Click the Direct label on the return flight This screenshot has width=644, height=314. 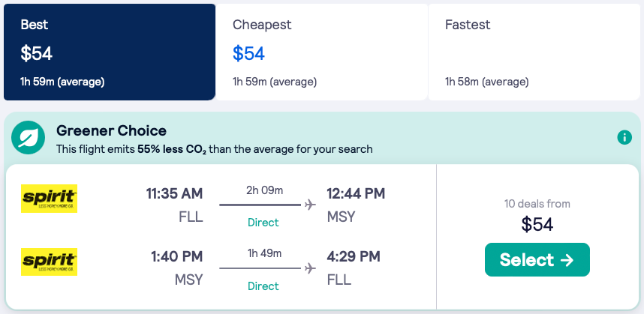point(263,286)
